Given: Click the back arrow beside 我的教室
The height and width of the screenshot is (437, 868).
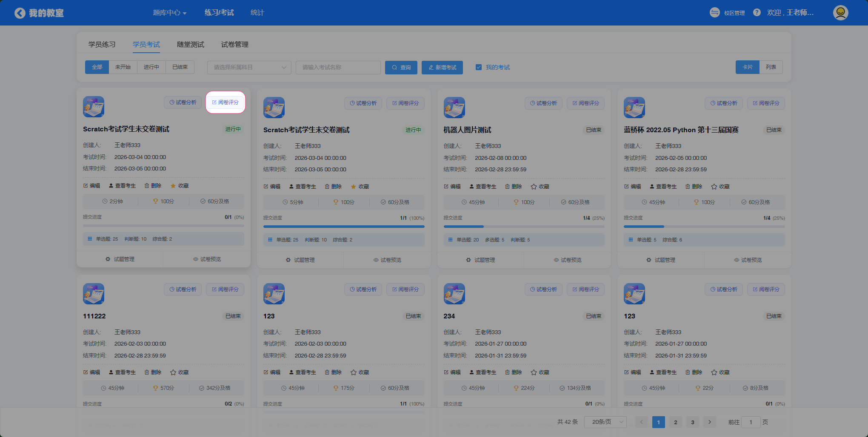Looking at the screenshot, I should [20, 13].
